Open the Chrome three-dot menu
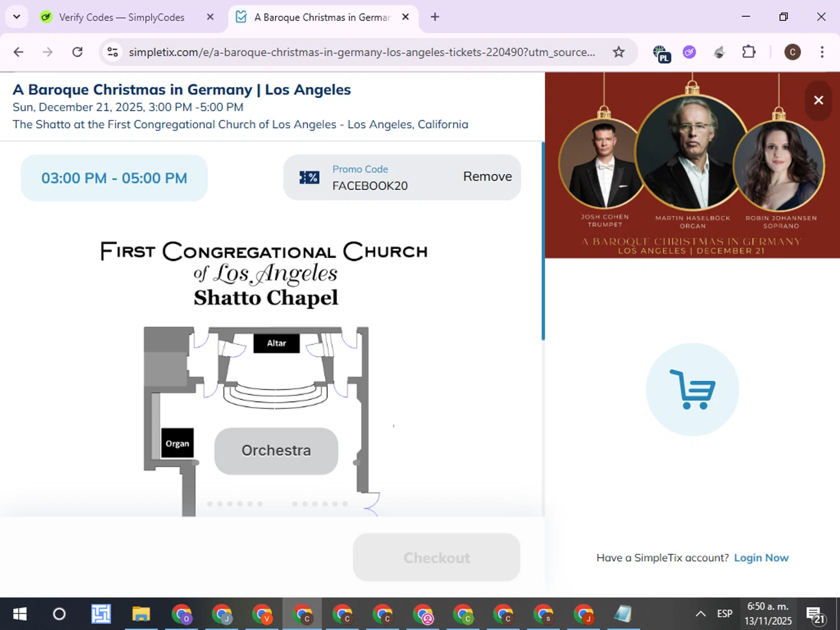Viewport: 840px width, 630px height. click(822, 52)
